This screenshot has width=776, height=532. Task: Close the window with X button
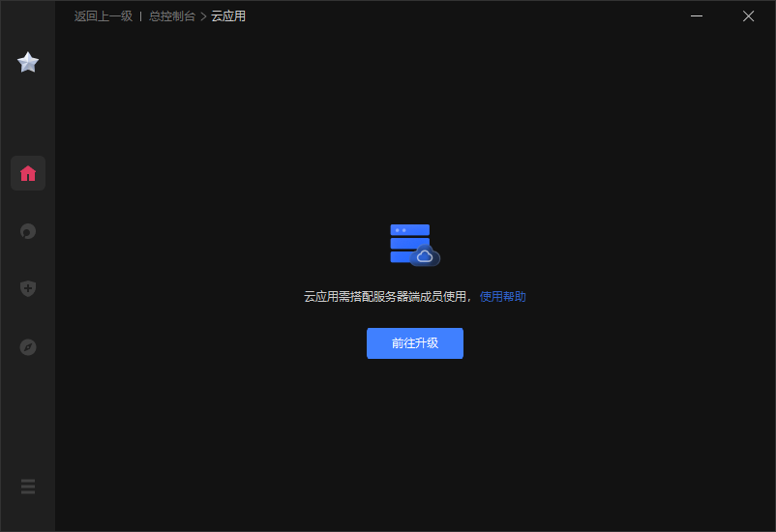tap(748, 16)
